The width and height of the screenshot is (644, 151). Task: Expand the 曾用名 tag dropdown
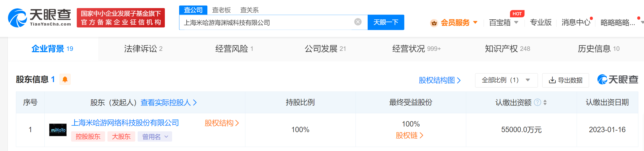155,136
